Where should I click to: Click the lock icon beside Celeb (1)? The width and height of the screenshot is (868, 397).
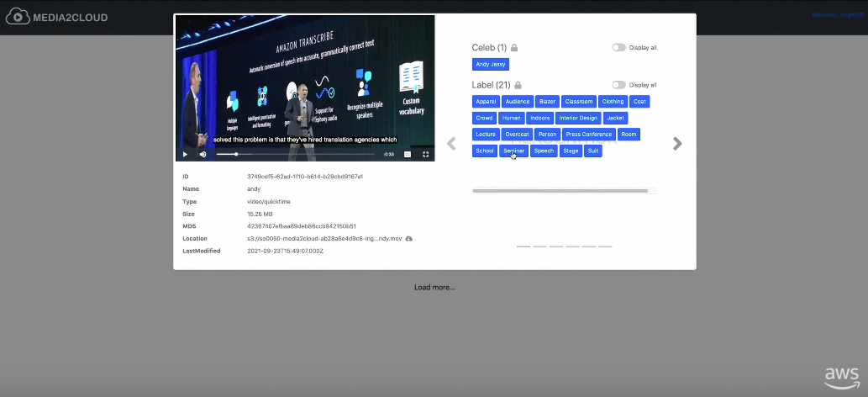(x=514, y=48)
